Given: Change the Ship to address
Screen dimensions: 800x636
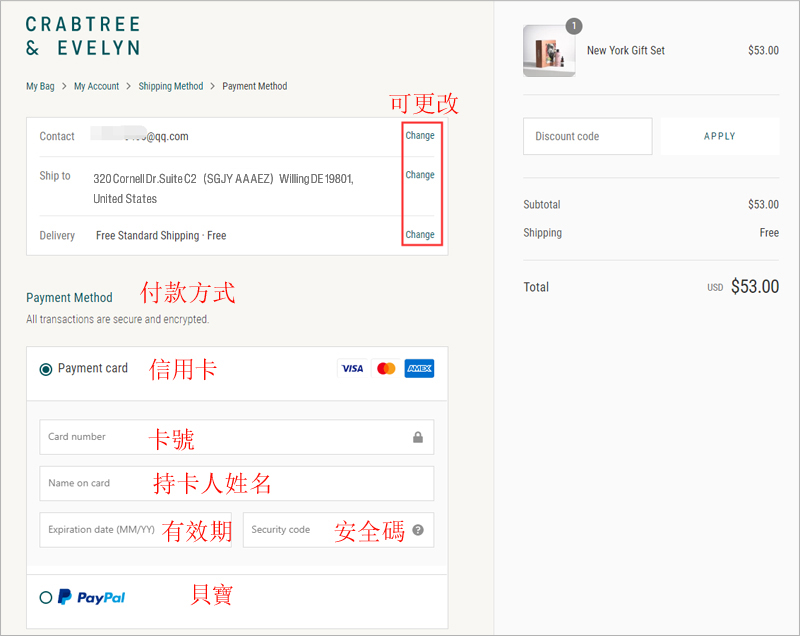Looking at the screenshot, I should coord(420,175).
